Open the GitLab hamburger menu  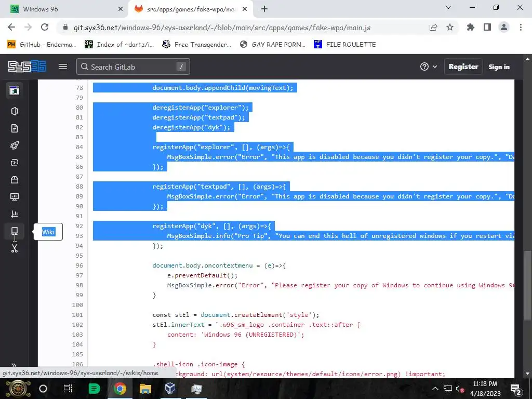click(63, 66)
